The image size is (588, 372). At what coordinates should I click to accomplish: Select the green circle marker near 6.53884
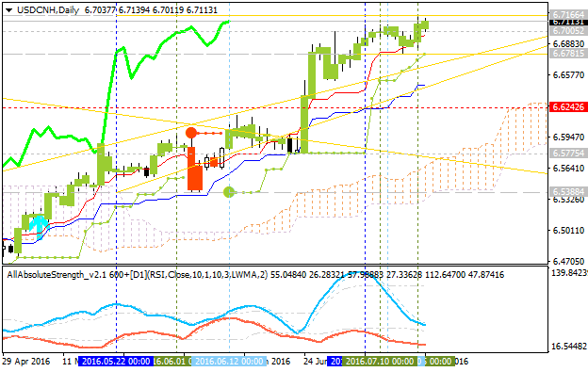click(229, 192)
